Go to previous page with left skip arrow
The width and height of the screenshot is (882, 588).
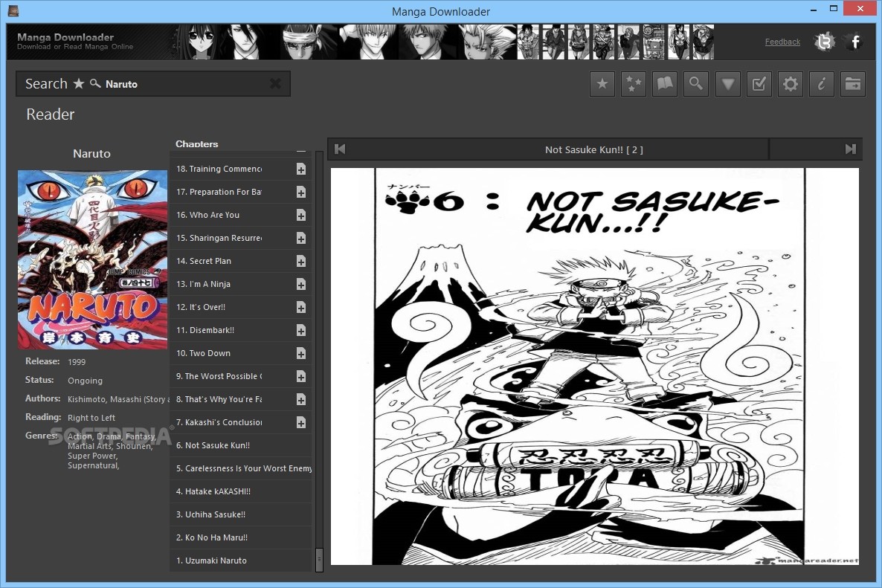click(340, 149)
